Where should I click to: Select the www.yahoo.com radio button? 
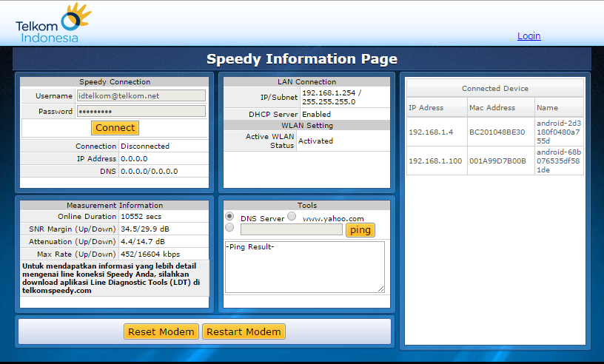click(x=292, y=216)
